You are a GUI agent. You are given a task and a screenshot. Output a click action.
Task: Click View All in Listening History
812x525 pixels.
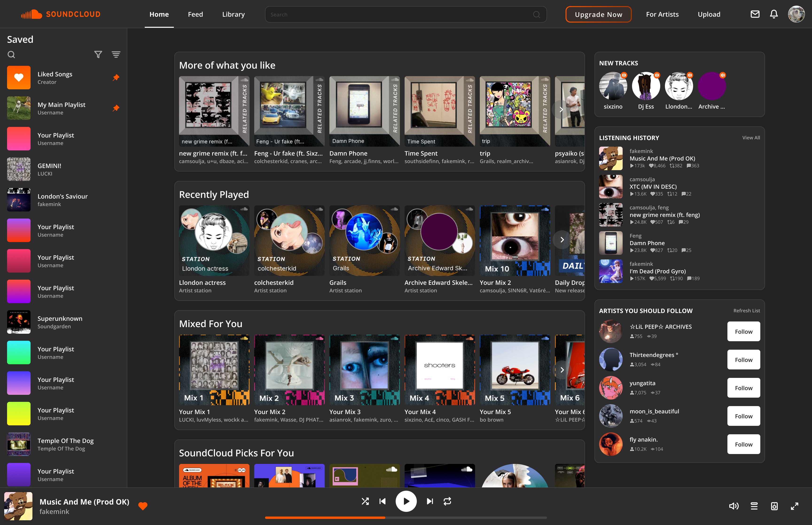pyautogui.click(x=751, y=138)
